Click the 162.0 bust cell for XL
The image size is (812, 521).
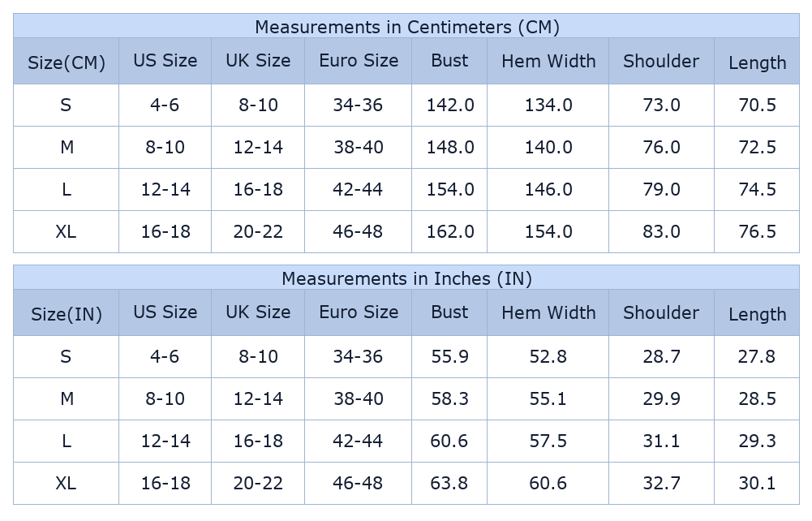point(450,231)
